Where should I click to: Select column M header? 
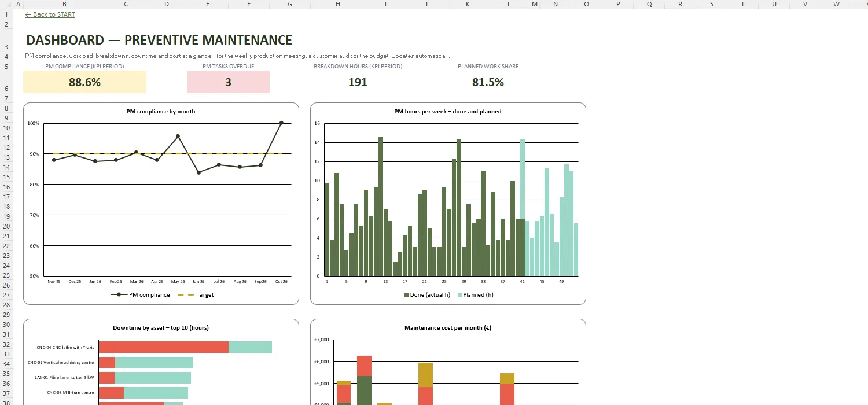pos(535,4)
